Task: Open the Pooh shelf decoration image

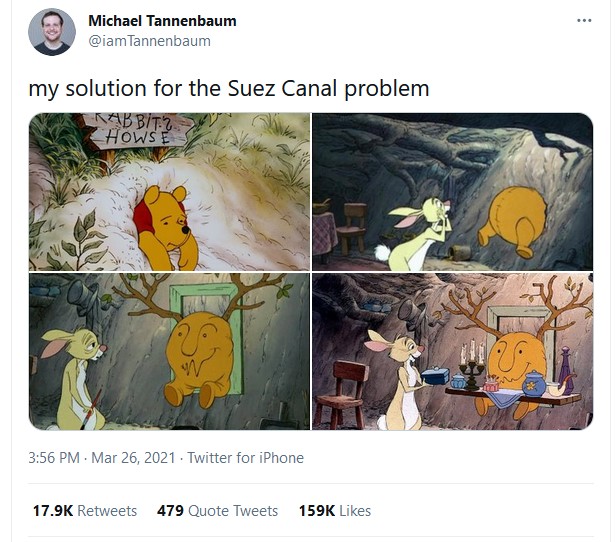Action: pyautogui.click(x=453, y=351)
